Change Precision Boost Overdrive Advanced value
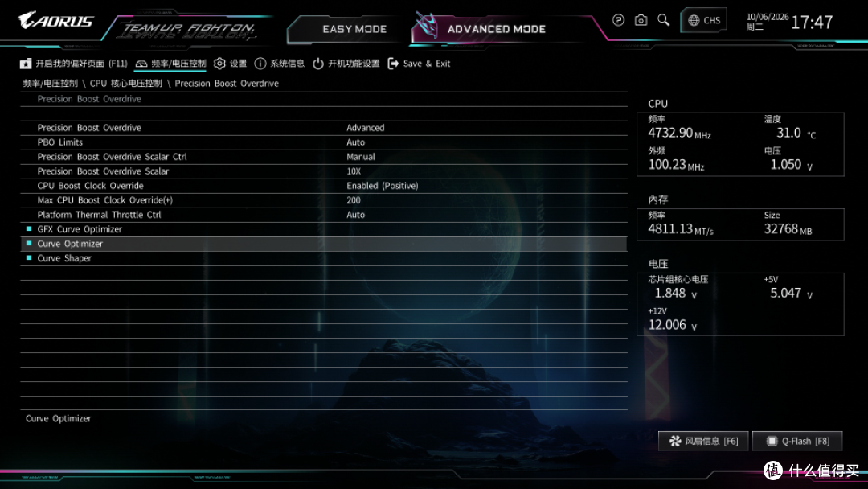The width and height of the screenshot is (868, 489). (x=366, y=128)
